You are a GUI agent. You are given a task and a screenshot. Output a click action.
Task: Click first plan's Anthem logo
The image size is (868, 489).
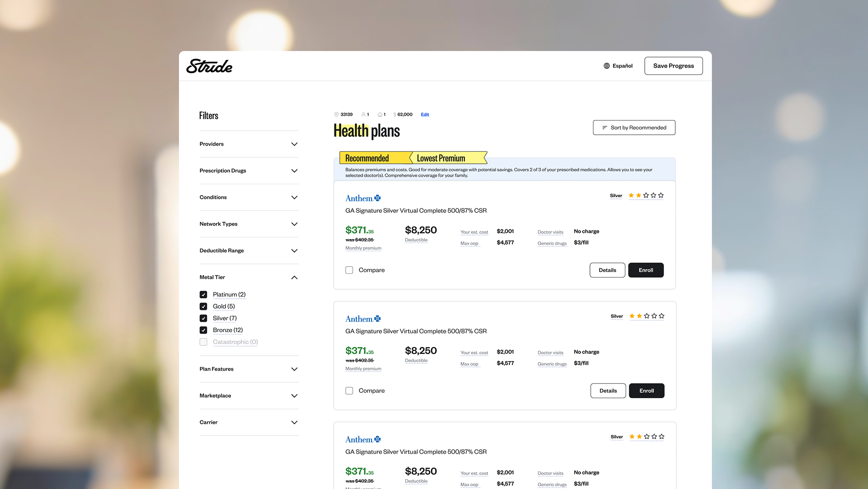pos(363,198)
